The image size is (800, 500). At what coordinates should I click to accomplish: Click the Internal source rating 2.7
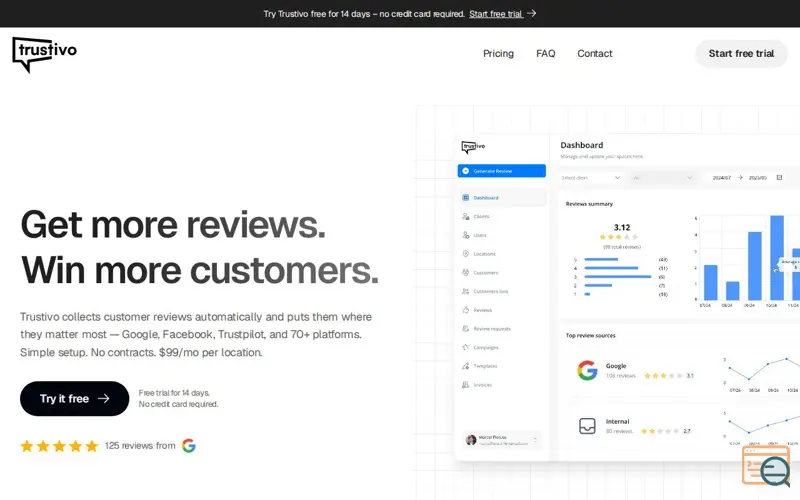[666, 431]
